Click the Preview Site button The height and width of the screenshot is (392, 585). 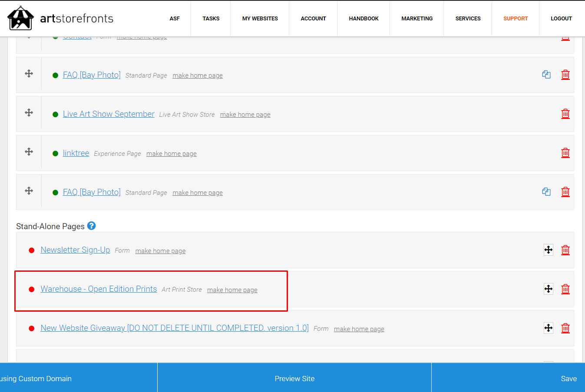(294, 379)
